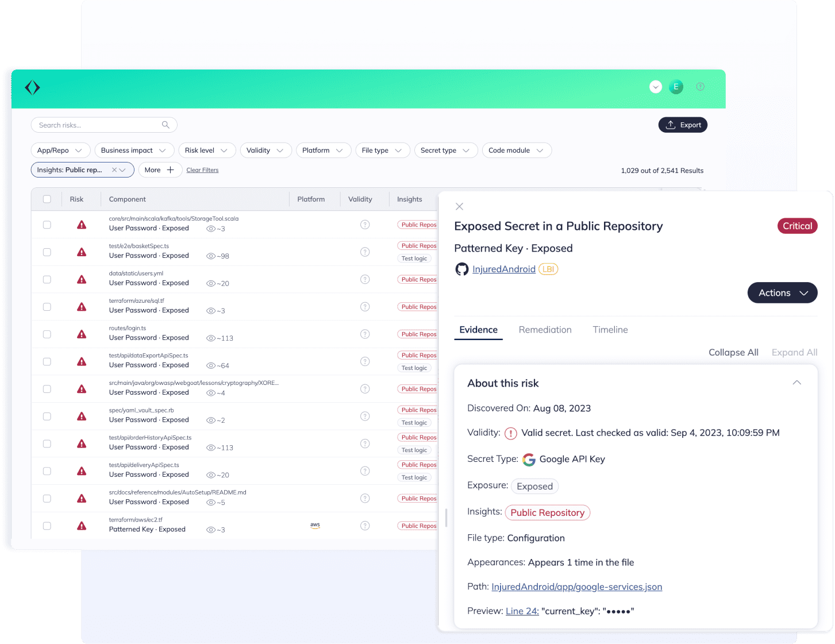
Task: Click the search magnifier icon
Action: [166, 125]
